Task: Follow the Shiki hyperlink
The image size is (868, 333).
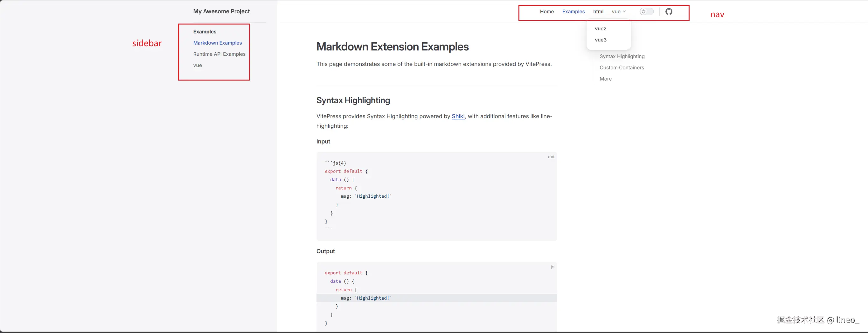Action: pos(458,117)
